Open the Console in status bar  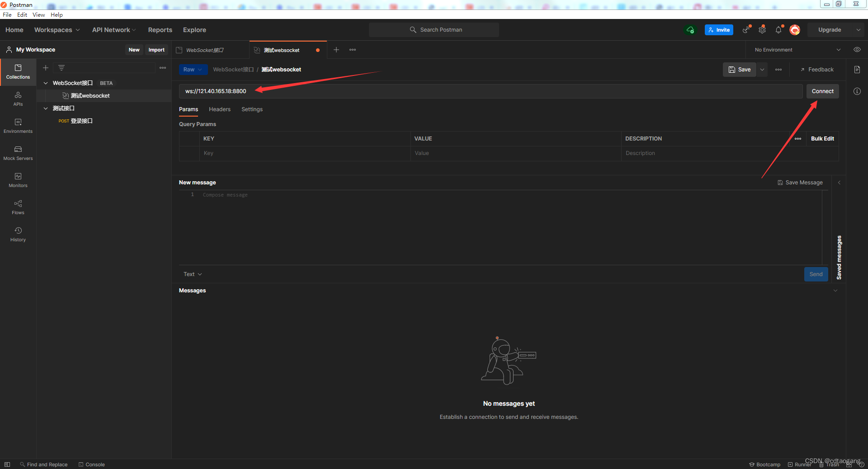point(91,464)
